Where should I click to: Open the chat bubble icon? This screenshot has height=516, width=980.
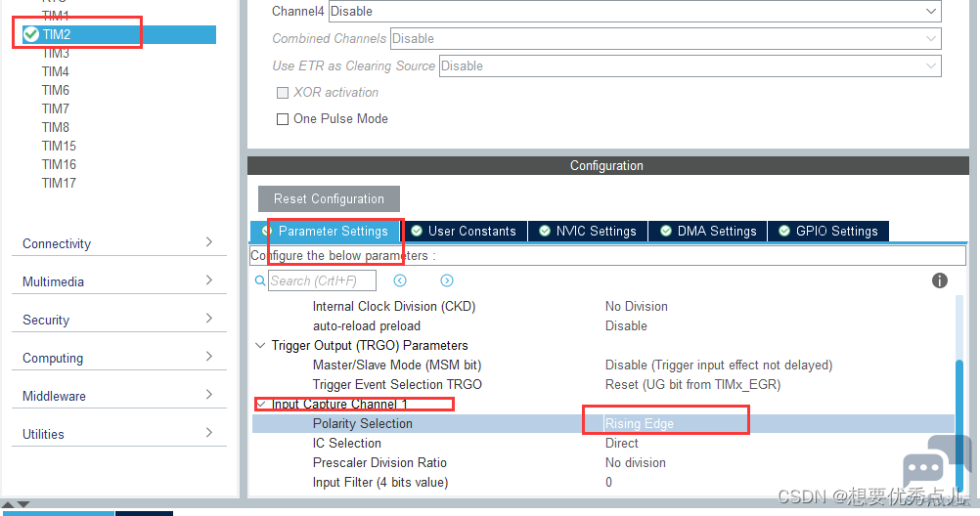tap(922, 468)
